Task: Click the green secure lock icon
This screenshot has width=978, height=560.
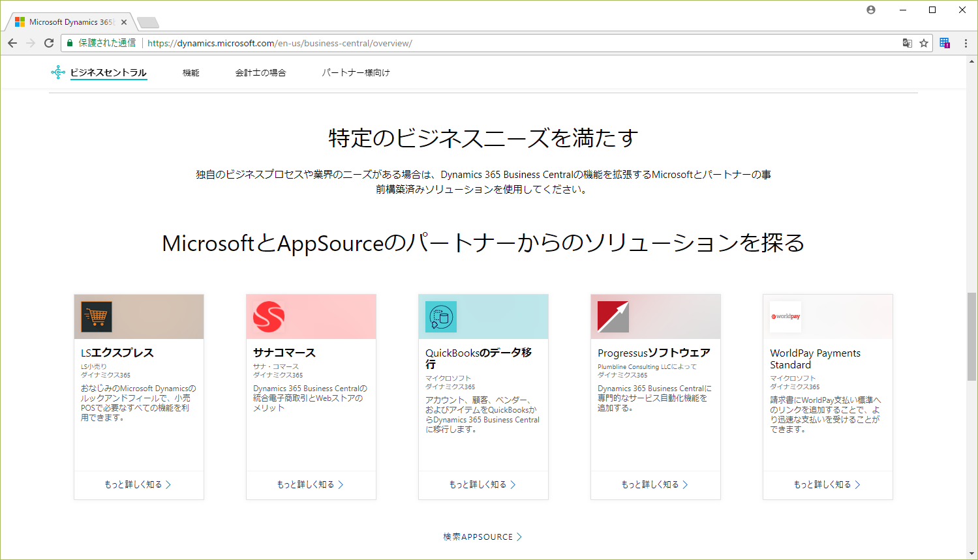Action: coord(70,43)
